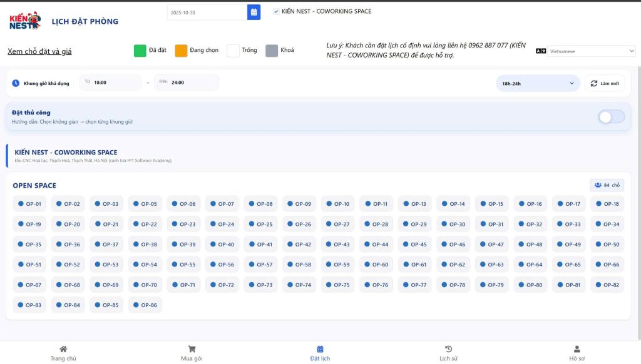The width and height of the screenshot is (641, 364).
Task: Go to Đặt lịch tab
Action: (320, 353)
